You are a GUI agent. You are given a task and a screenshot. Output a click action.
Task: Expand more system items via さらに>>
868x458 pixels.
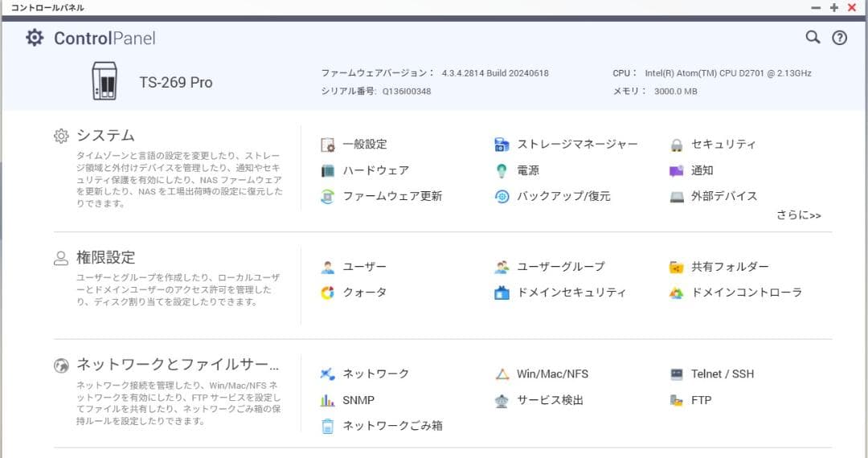[x=798, y=215]
